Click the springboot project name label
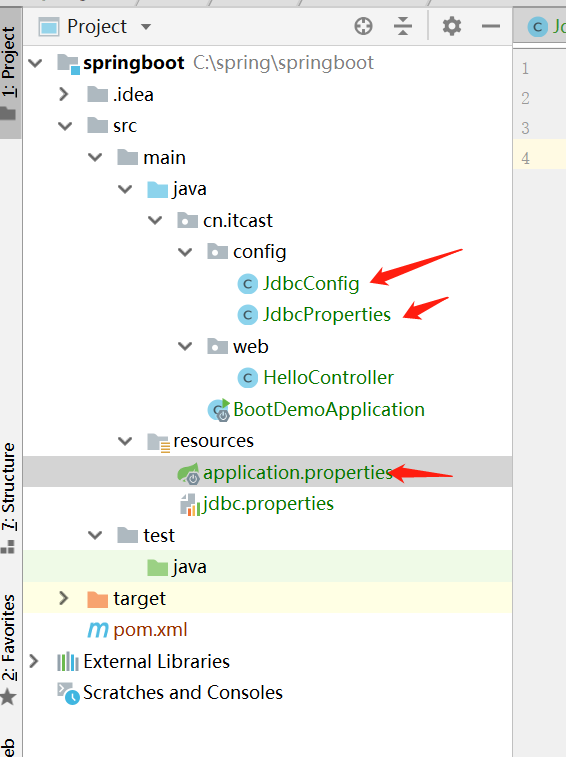Screen dimensions: 566x757 point(133,63)
